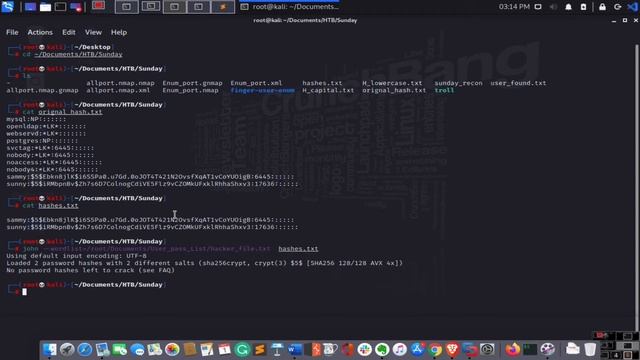Open the Kali applications menu icon

tap(8, 7)
